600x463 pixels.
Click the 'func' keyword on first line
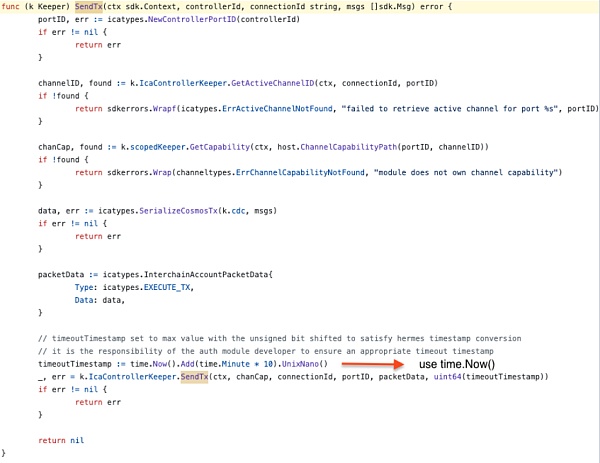click(10, 7)
